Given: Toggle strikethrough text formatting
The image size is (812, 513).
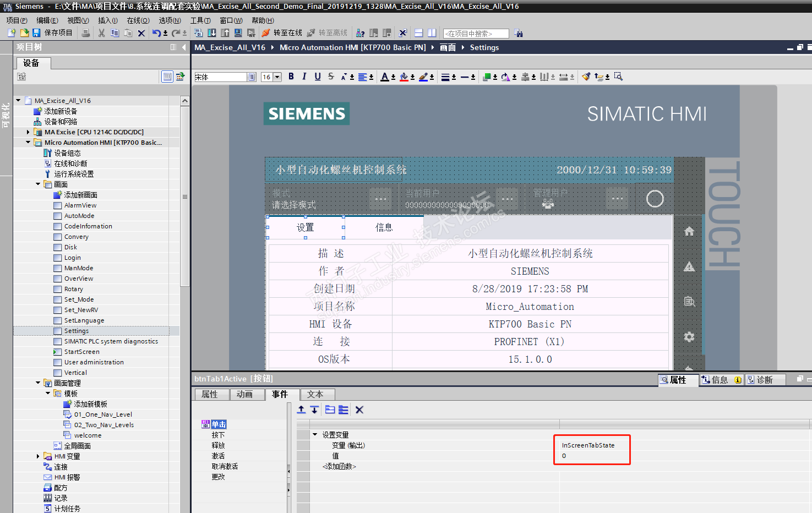Looking at the screenshot, I should pos(331,77).
